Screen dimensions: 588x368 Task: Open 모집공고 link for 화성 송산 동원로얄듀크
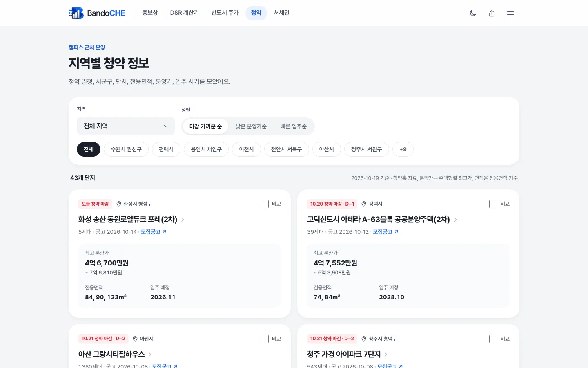click(x=154, y=232)
